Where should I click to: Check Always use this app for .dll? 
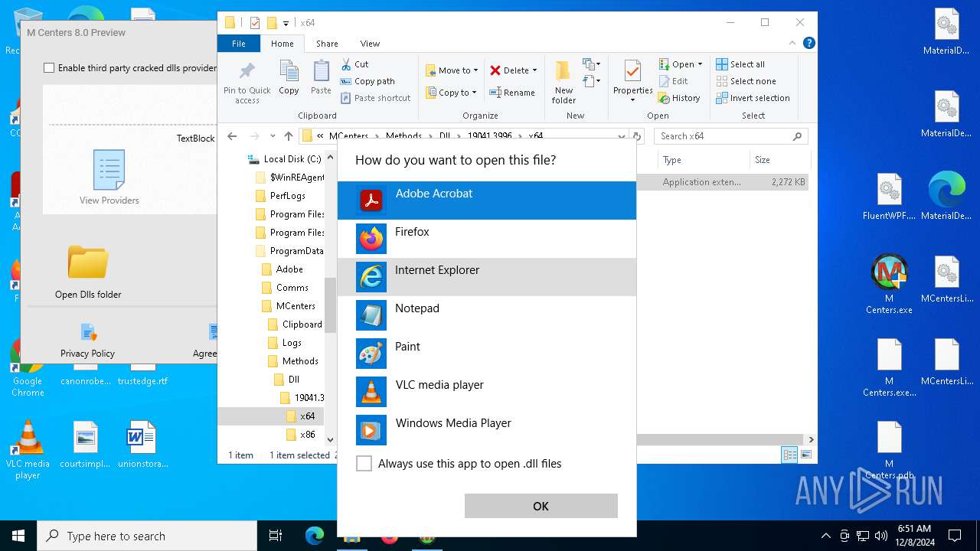click(364, 464)
